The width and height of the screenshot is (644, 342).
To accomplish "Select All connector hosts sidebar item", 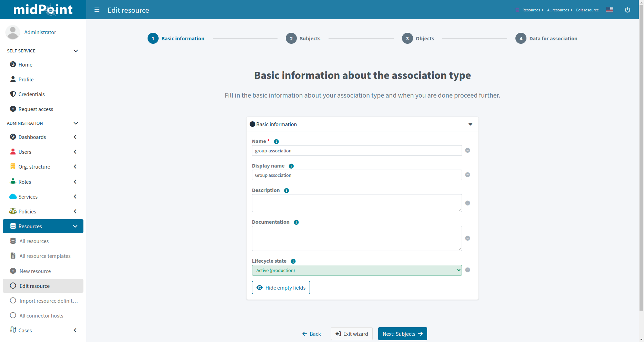I will (41, 315).
